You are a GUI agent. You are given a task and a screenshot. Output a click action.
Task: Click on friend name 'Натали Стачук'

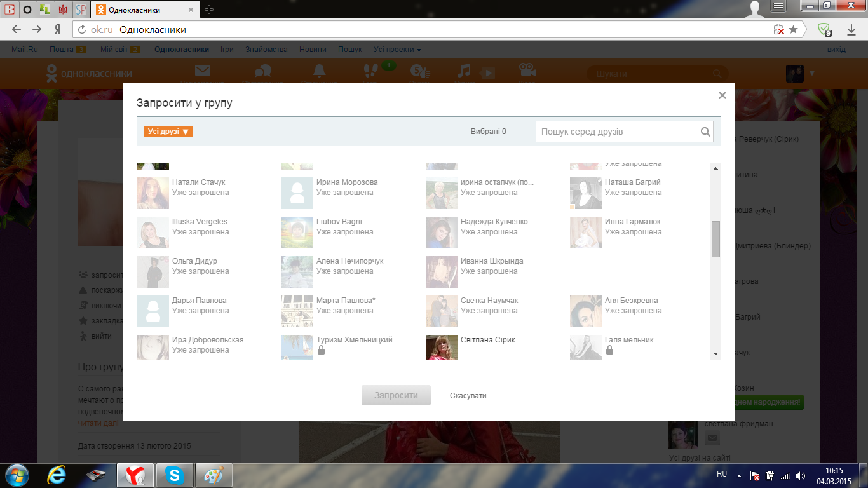tap(199, 182)
